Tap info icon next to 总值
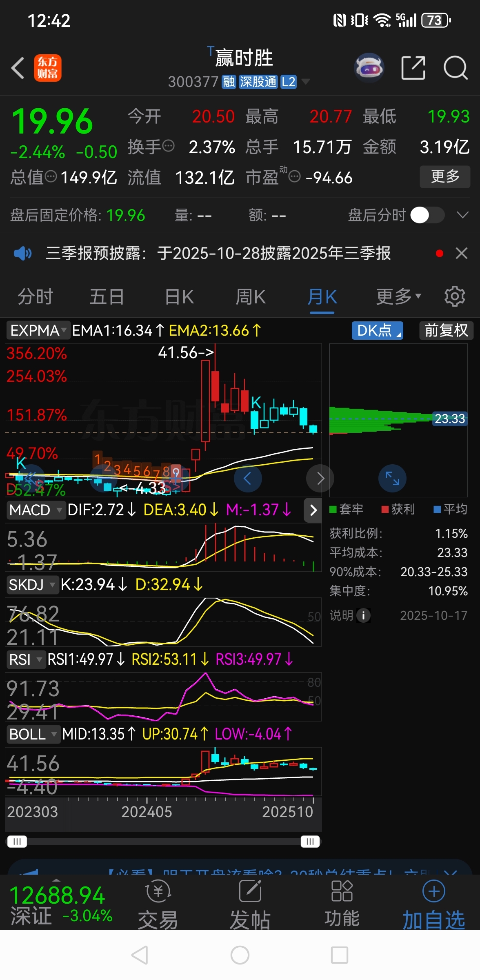 point(51,176)
